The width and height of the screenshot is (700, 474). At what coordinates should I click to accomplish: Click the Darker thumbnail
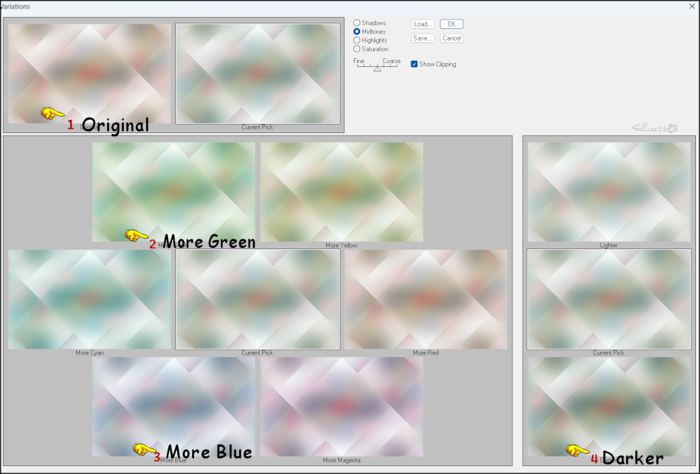coord(608,406)
